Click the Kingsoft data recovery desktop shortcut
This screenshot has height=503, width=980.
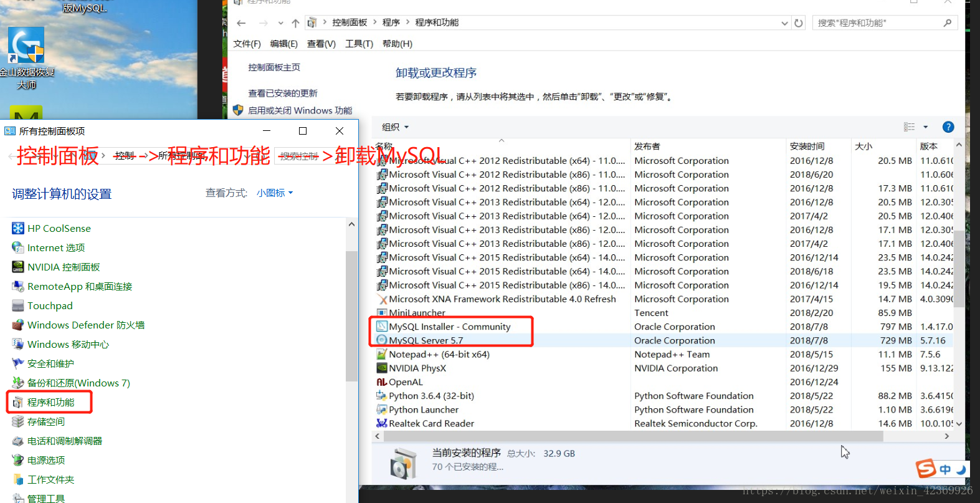click(x=26, y=59)
